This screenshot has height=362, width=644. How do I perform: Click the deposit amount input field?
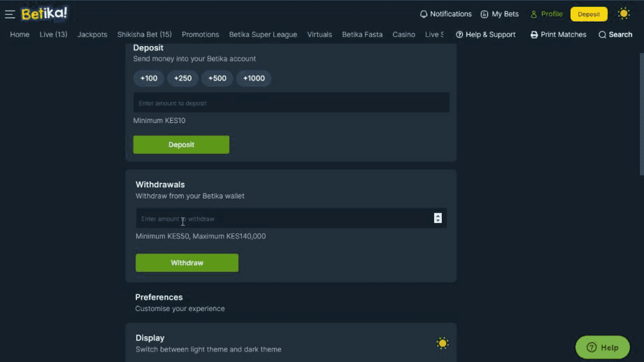[291, 103]
